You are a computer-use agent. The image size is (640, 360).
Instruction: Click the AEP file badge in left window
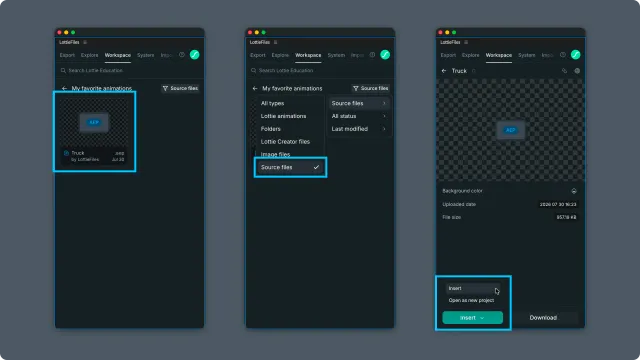pos(94,122)
